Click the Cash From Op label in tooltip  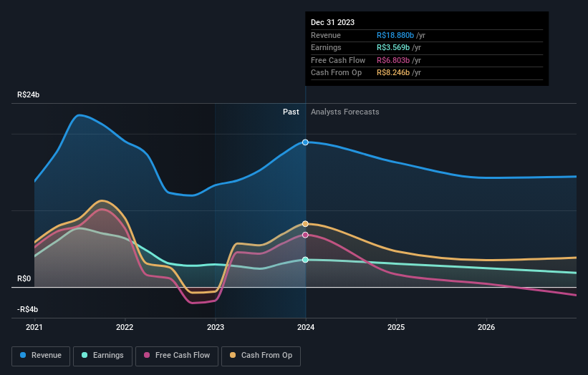coord(336,73)
